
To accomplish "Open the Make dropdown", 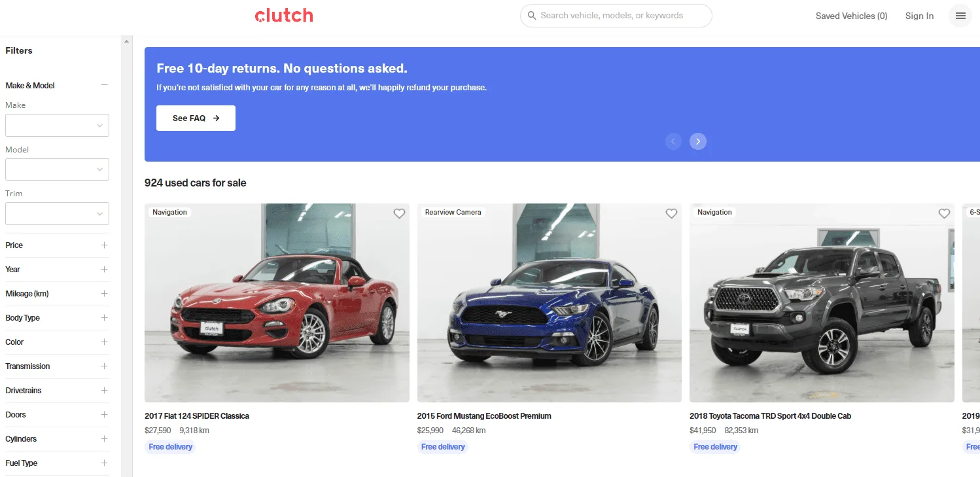I will (x=57, y=126).
